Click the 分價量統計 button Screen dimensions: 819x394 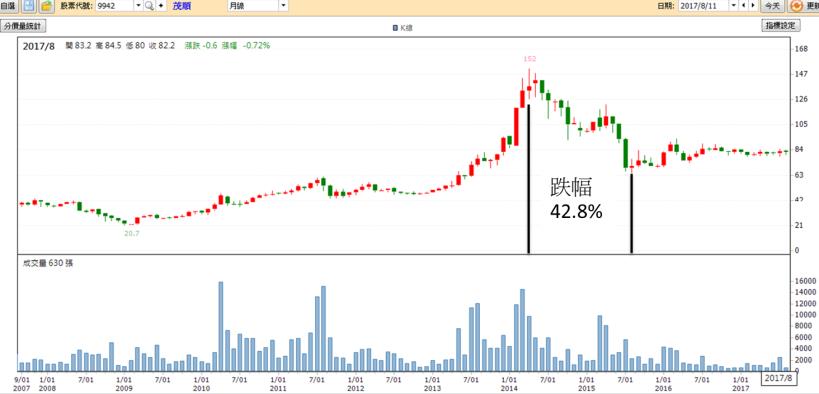24,26
